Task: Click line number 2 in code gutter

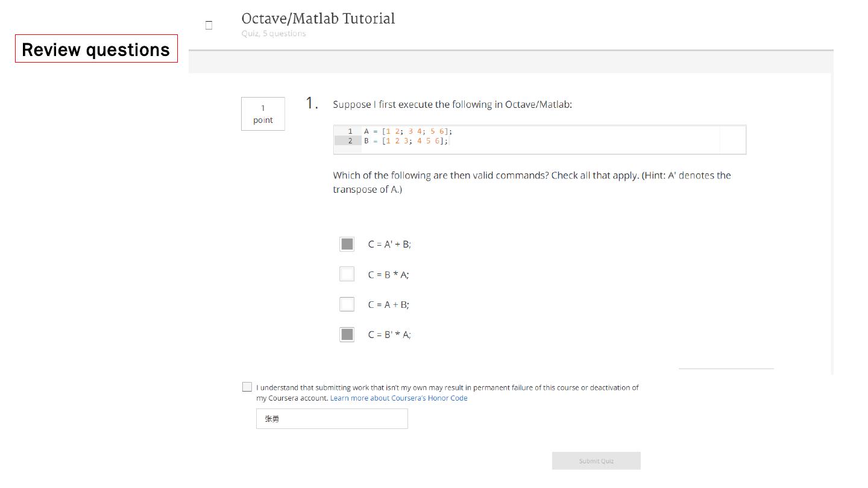Action: click(x=350, y=141)
